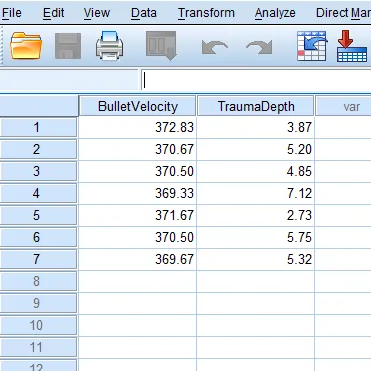Open the Transform menu
Viewport: 371px width, 371px height.
(206, 13)
